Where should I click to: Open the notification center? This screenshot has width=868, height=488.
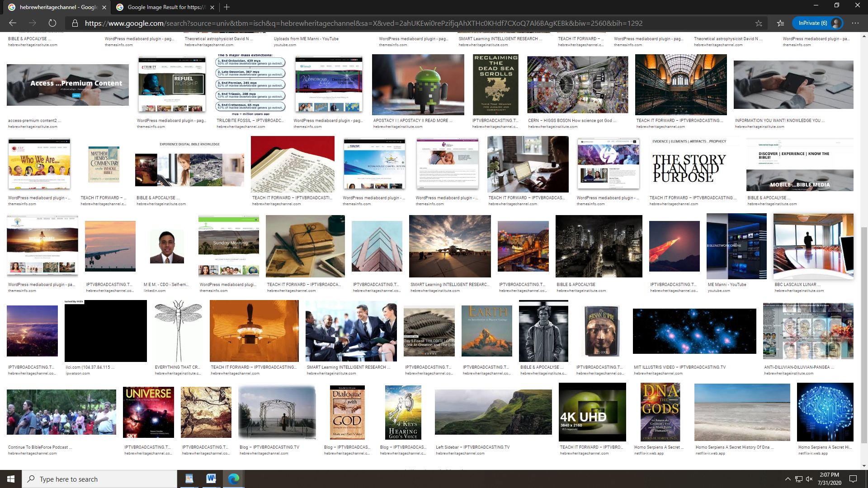click(x=853, y=479)
